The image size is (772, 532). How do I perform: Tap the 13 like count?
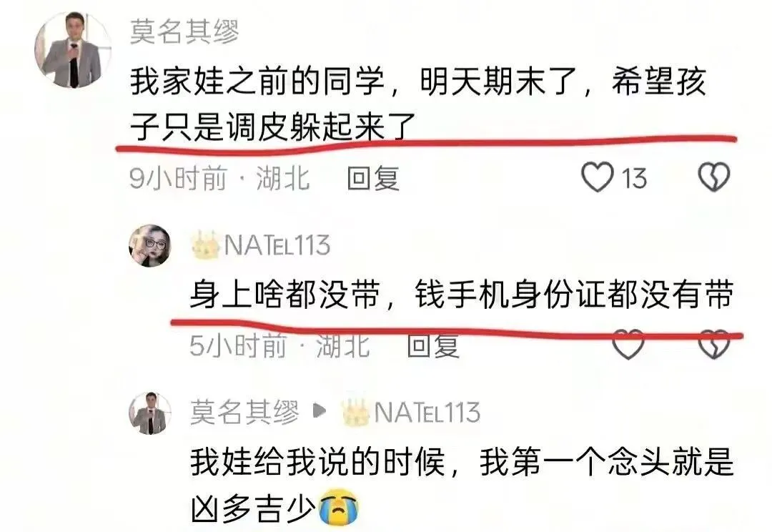634,178
